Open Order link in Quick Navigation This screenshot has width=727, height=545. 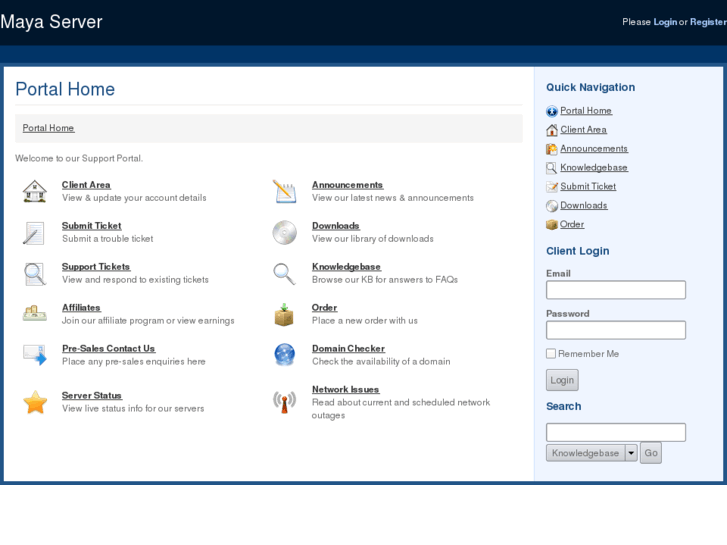pyautogui.click(x=572, y=224)
